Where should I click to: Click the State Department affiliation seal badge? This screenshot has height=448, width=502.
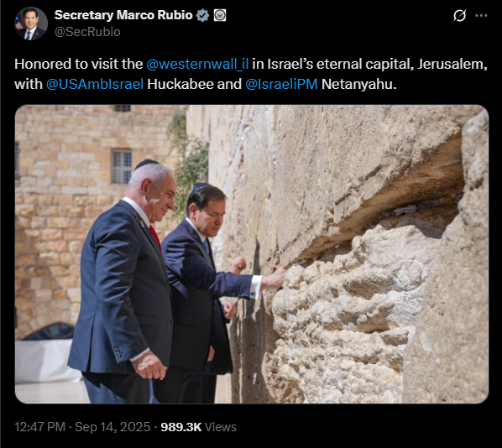(x=220, y=15)
